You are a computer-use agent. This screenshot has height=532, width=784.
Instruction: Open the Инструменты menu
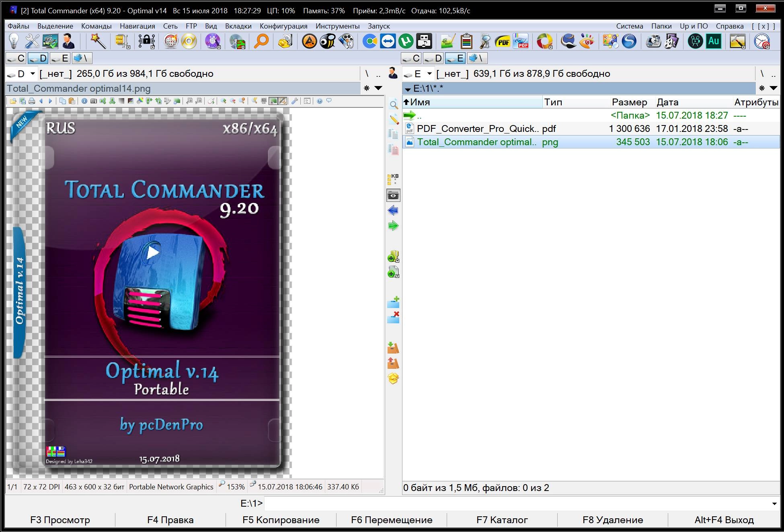338,26
